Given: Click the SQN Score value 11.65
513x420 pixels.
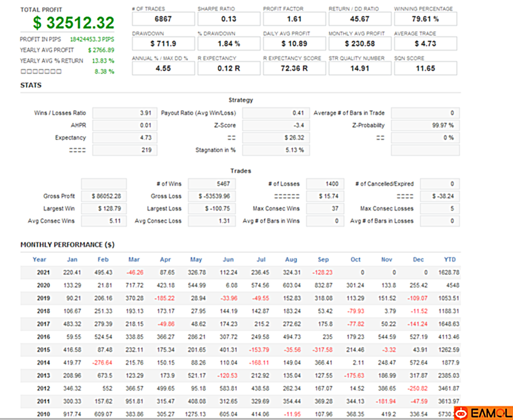Looking at the screenshot, I should pos(425,68).
